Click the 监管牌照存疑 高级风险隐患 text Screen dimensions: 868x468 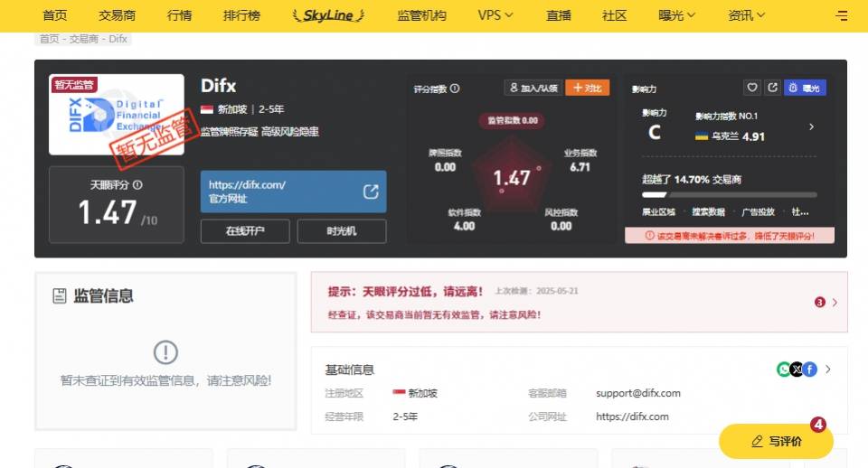click(x=259, y=132)
